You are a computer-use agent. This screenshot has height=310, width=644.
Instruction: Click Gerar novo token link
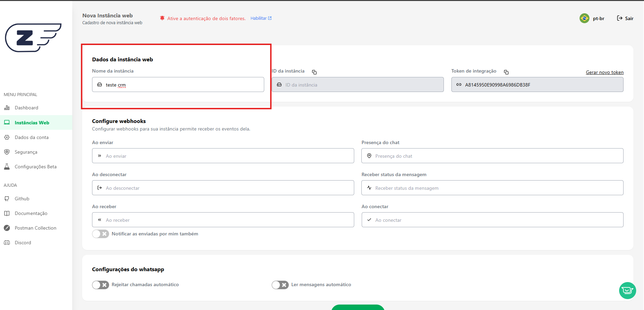604,72
